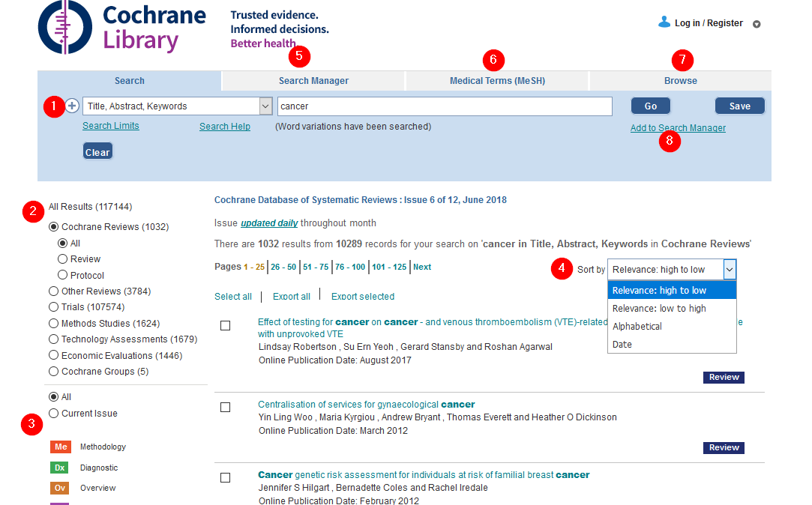The image size is (812, 505).
Task: Click the user profile icon beside Log in
Action: coord(664,22)
